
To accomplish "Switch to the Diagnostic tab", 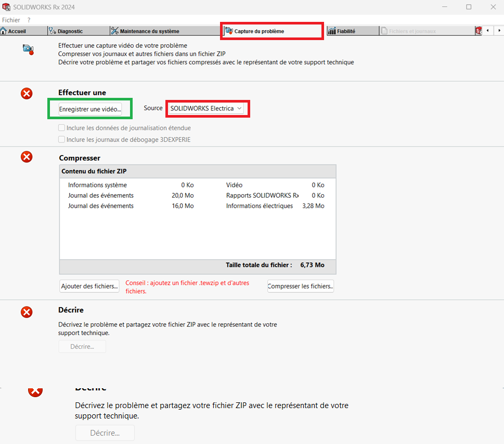I will (79, 31).
